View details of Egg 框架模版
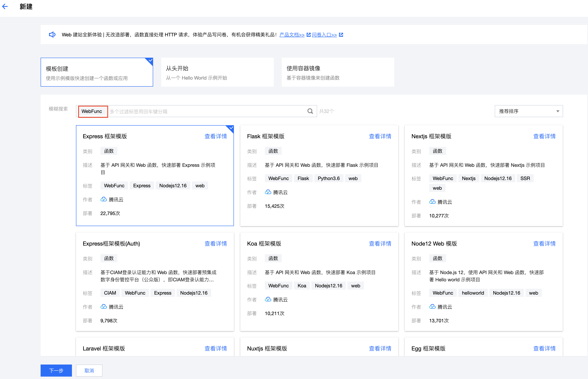This screenshot has height=379, width=588. 544,348
